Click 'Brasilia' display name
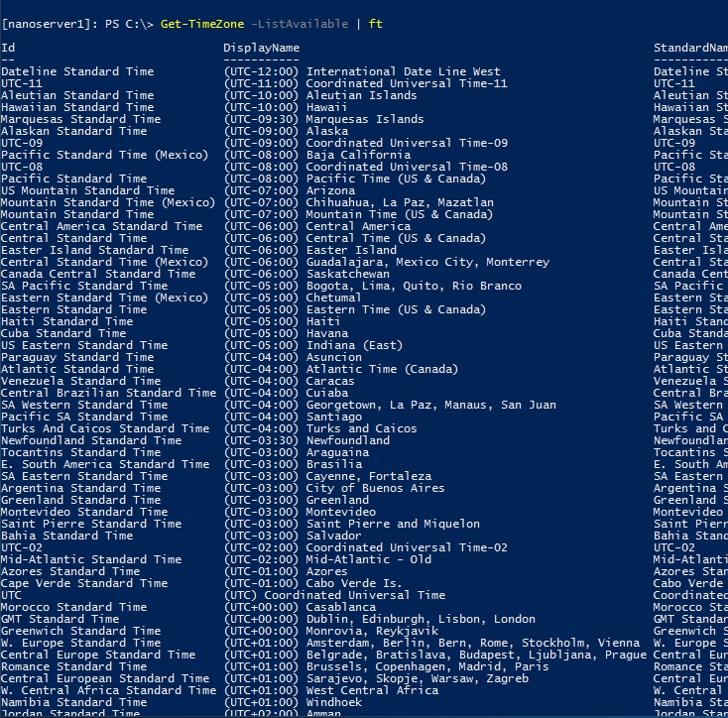This screenshot has width=728, height=718. (x=334, y=464)
